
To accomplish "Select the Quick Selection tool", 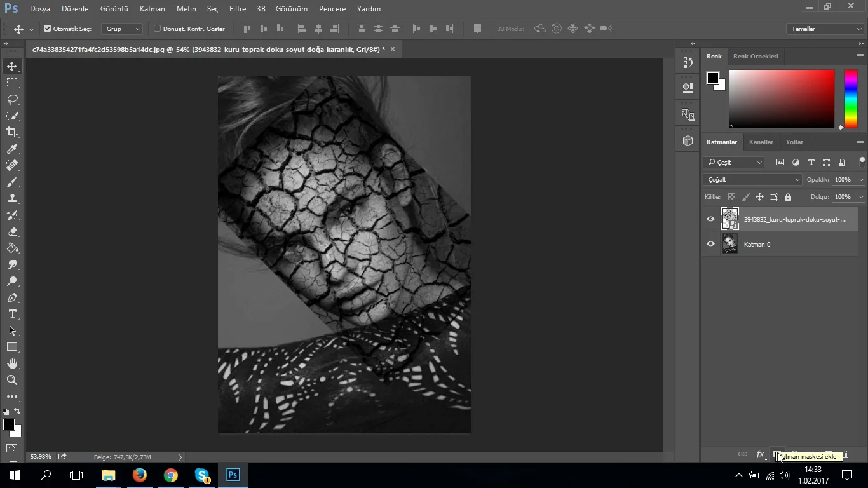I will pyautogui.click(x=12, y=116).
